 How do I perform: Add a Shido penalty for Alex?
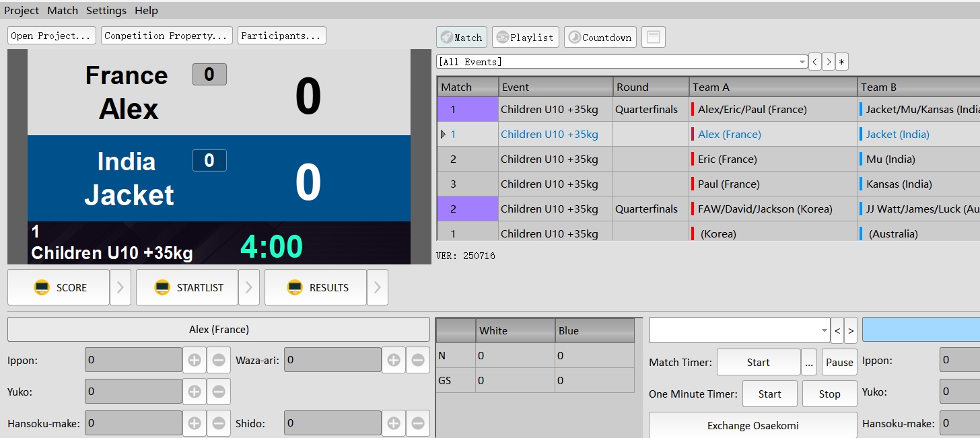pyautogui.click(x=394, y=423)
